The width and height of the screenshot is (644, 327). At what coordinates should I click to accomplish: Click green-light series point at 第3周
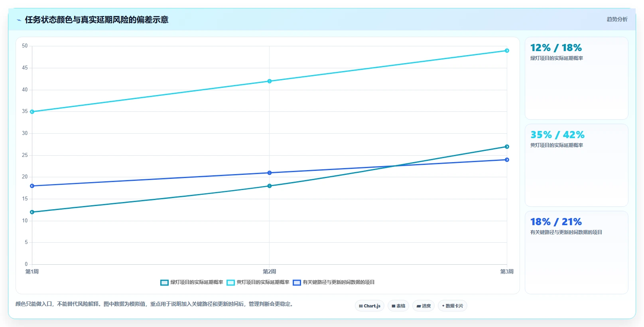507,147
